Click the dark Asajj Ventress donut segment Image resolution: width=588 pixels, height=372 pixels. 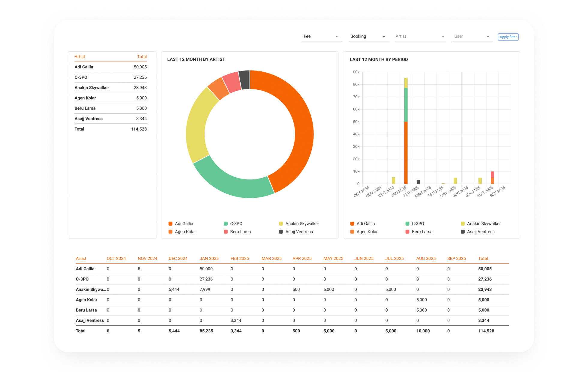[x=245, y=80]
